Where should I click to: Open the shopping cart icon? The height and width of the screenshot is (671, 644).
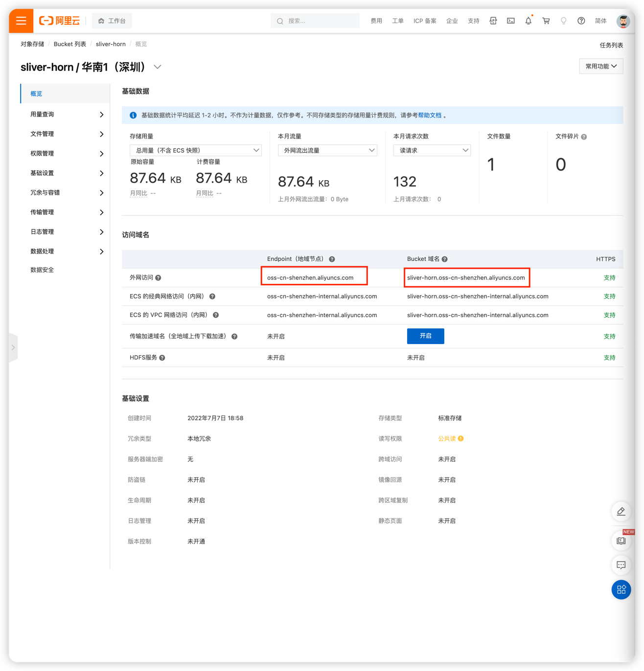[x=546, y=21]
